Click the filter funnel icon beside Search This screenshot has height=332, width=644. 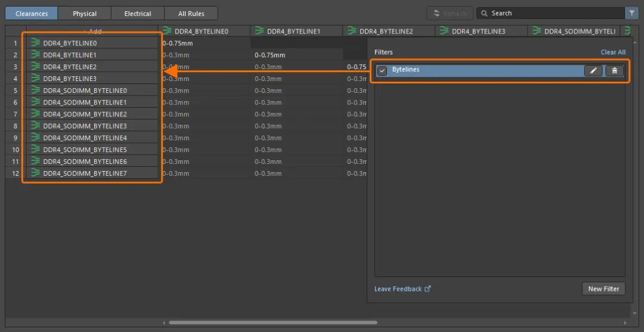pyautogui.click(x=631, y=13)
